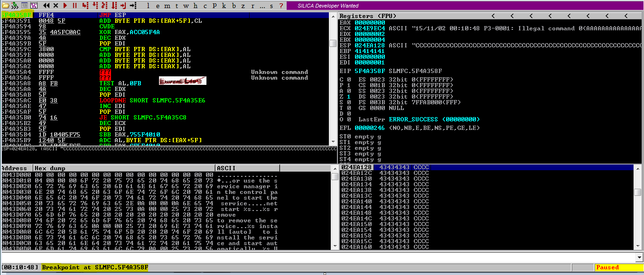Select the EAX register value 00000000

(370, 22)
